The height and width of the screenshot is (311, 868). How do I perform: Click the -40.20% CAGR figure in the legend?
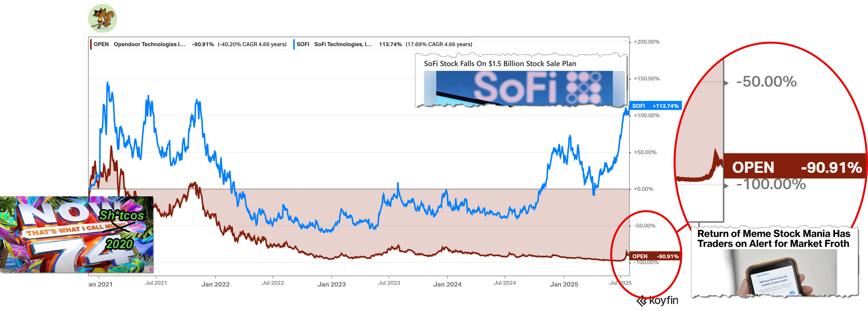pos(252,45)
